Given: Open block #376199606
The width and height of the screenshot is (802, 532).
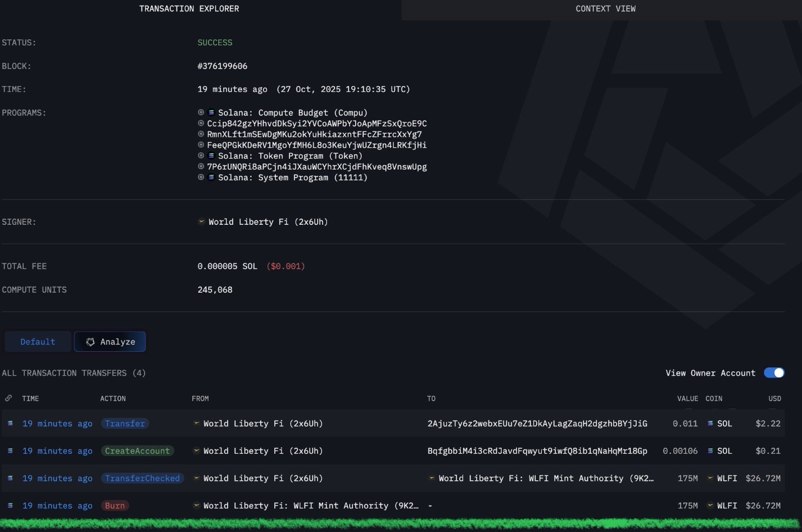Looking at the screenshot, I should 222,66.
